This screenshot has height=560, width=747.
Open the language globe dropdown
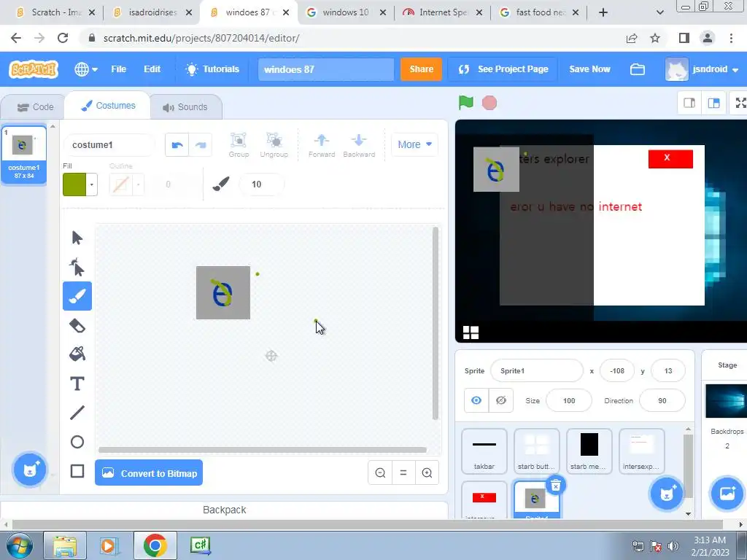click(86, 69)
